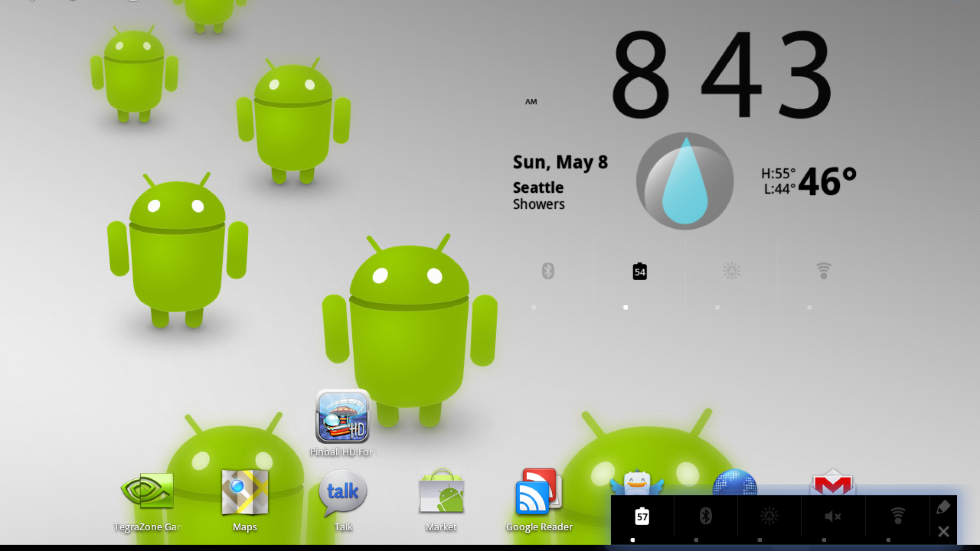Open the Android Market app
The height and width of the screenshot is (551, 980).
[441, 492]
